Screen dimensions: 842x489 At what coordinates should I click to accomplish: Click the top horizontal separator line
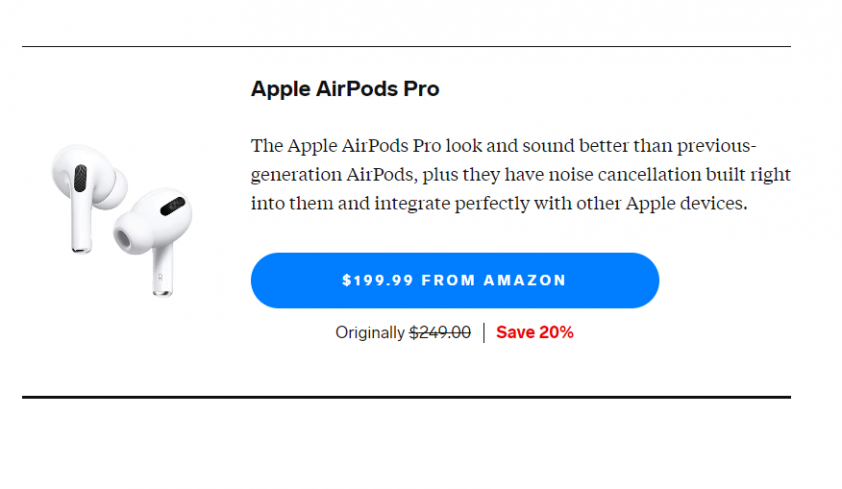click(406, 47)
